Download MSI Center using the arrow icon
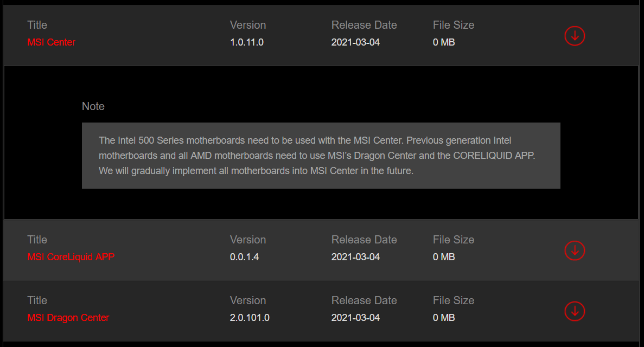Viewport: 644px width, 347px height. point(575,36)
